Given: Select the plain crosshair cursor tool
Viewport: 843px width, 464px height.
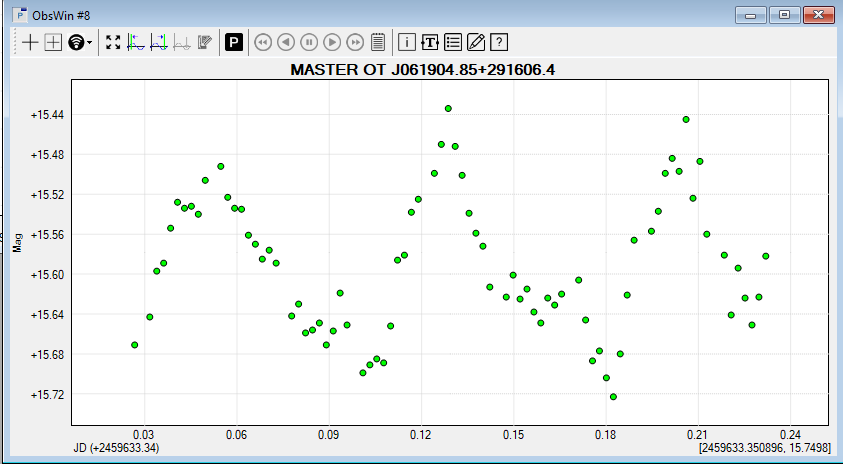Looking at the screenshot, I should 30,42.
